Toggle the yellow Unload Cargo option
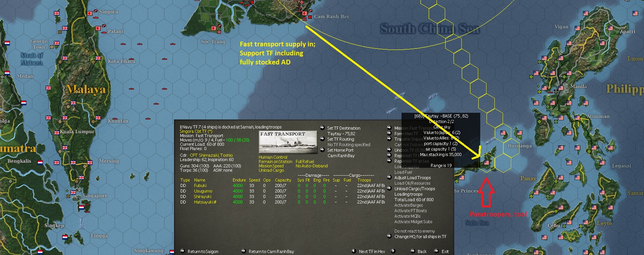Viewport: 644px width, 255px height. (271, 170)
